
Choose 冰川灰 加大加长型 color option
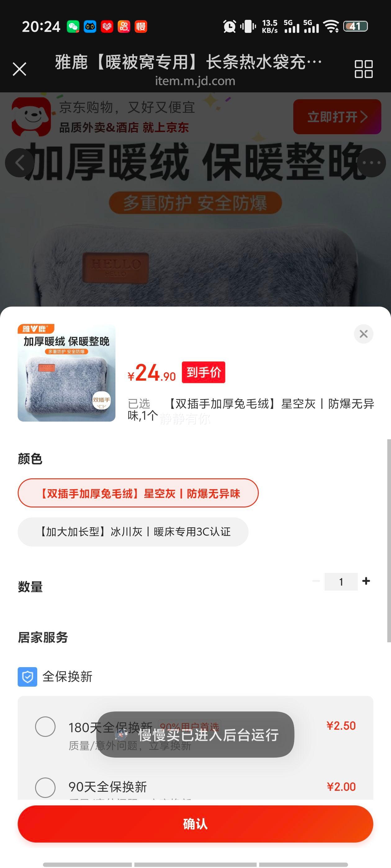(133, 532)
